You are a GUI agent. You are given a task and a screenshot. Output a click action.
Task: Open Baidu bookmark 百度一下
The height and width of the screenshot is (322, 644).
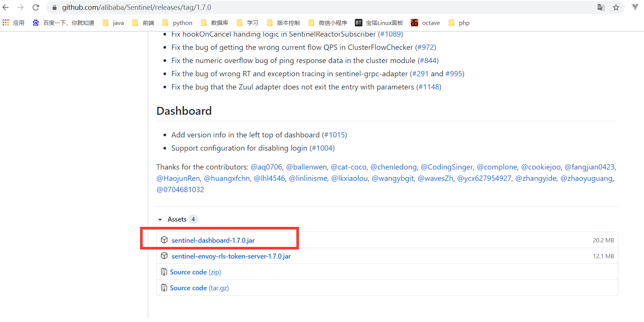point(63,23)
